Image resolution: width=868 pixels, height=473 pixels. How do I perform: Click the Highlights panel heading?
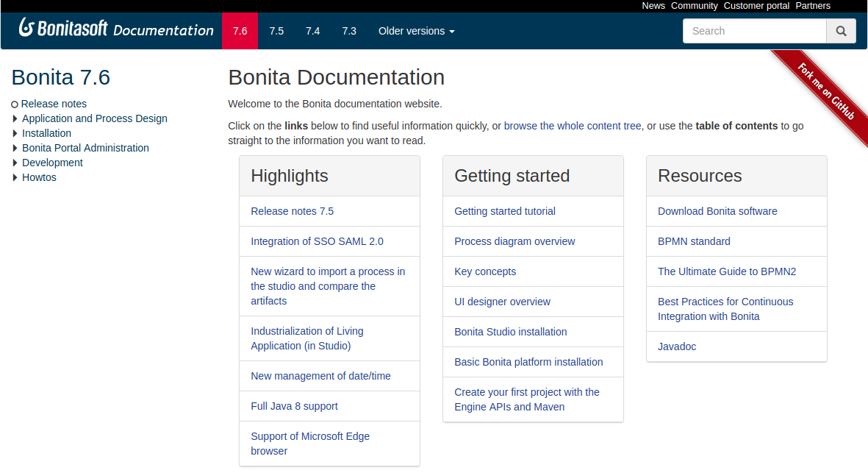(290, 176)
